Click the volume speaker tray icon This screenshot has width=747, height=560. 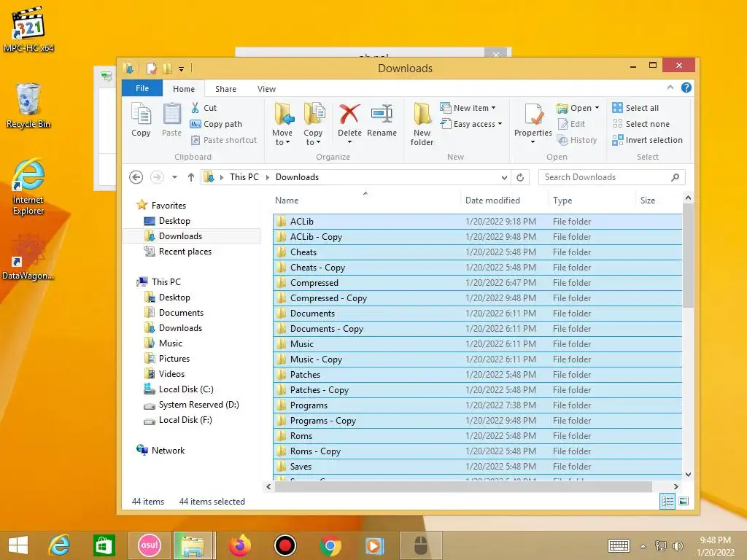tap(678, 545)
